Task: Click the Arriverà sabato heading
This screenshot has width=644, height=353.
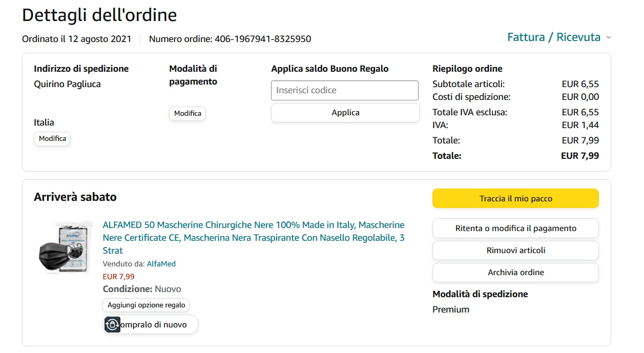Action: 75,197
